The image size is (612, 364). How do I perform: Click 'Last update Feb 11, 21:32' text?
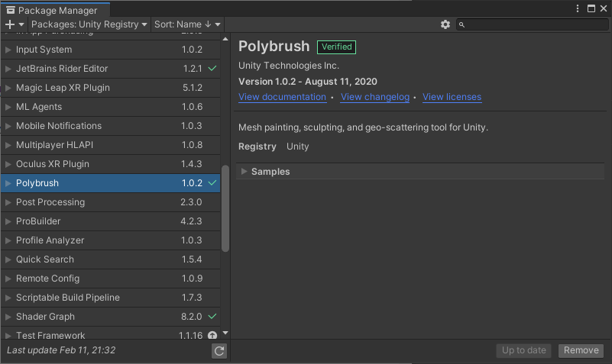pyautogui.click(x=61, y=350)
